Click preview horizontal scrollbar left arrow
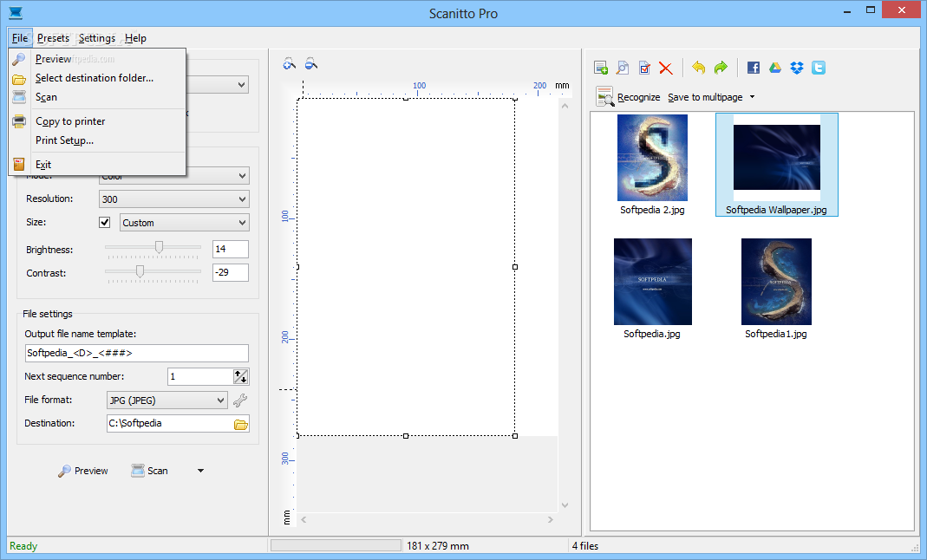Image resolution: width=927 pixels, height=560 pixels. click(304, 520)
